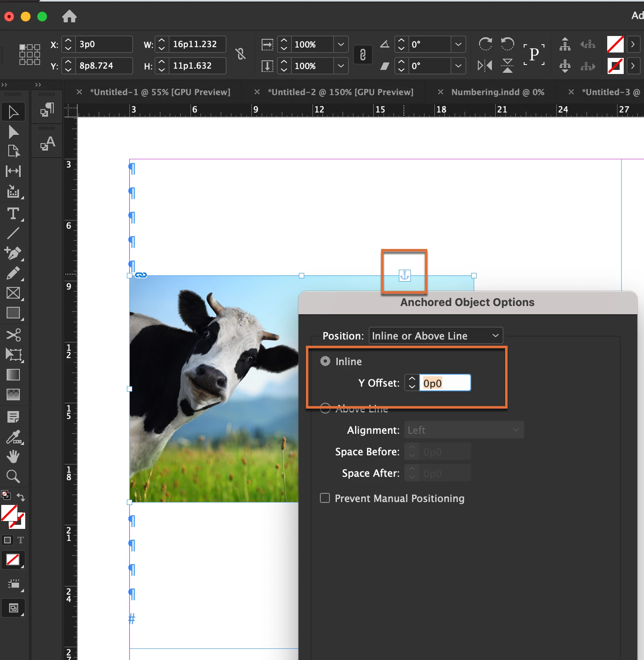Pick the Gradient Swatch tool

pyautogui.click(x=13, y=375)
